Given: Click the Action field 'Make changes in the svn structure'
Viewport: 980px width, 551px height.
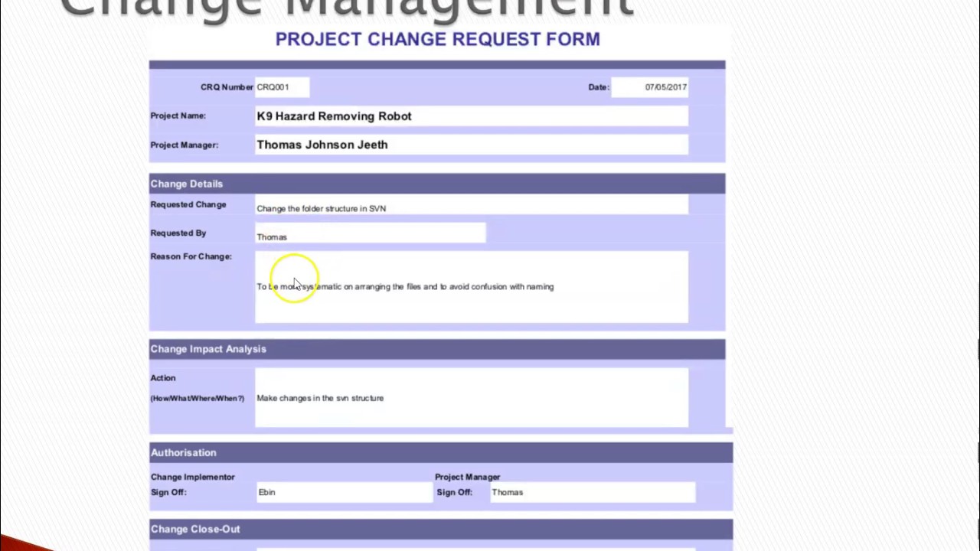Looking at the screenshot, I should click(472, 398).
